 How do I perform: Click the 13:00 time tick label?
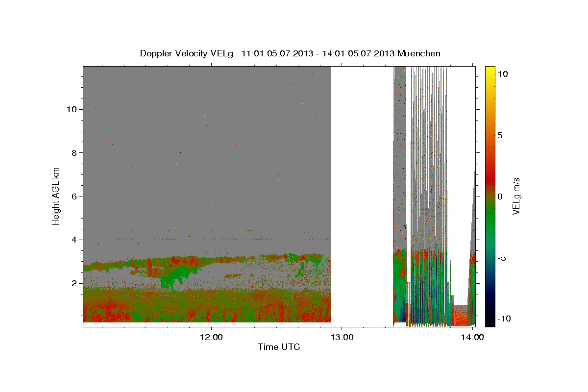tap(342, 337)
